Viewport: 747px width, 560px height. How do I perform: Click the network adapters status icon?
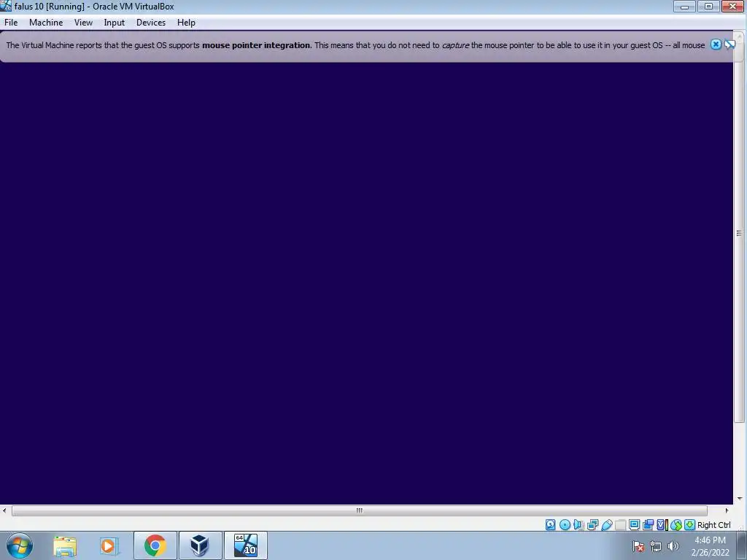(592, 525)
